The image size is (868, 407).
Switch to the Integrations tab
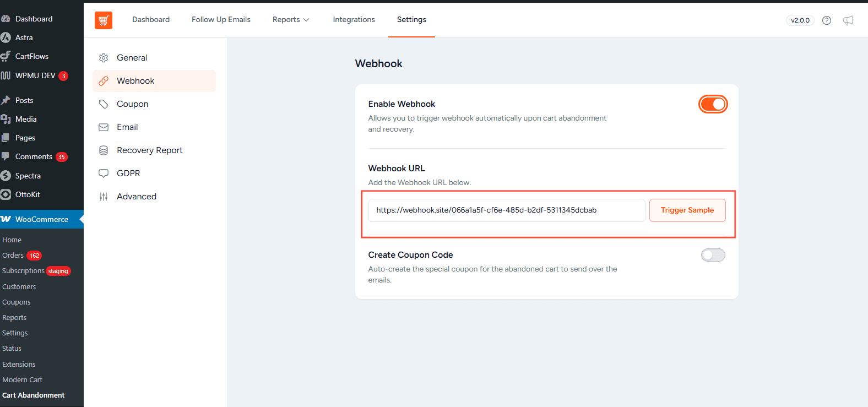click(354, 20)
